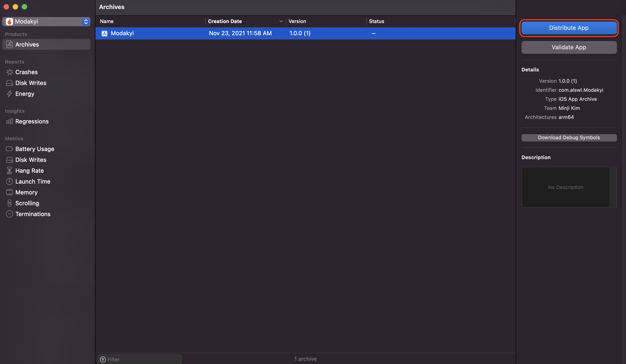Click the Memory label in Metrics
Image resolution: width=626 pixels, height=364 pixels.
(26, 192)
